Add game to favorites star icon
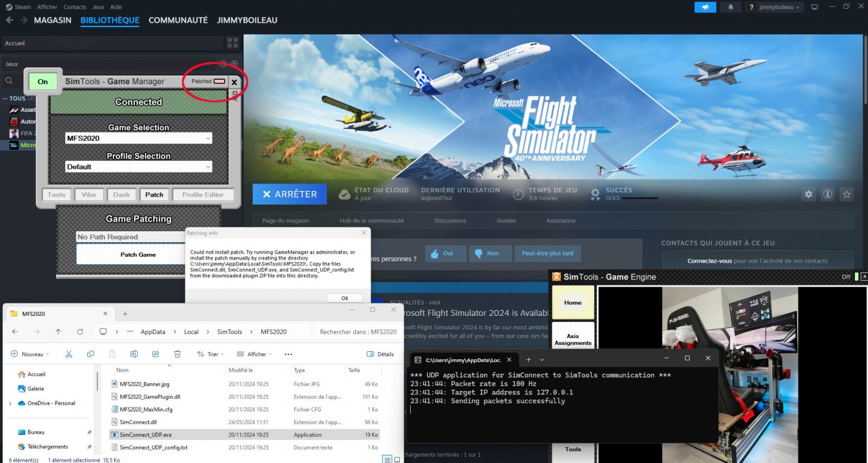The image size is (868, 463). pos(846,194)
